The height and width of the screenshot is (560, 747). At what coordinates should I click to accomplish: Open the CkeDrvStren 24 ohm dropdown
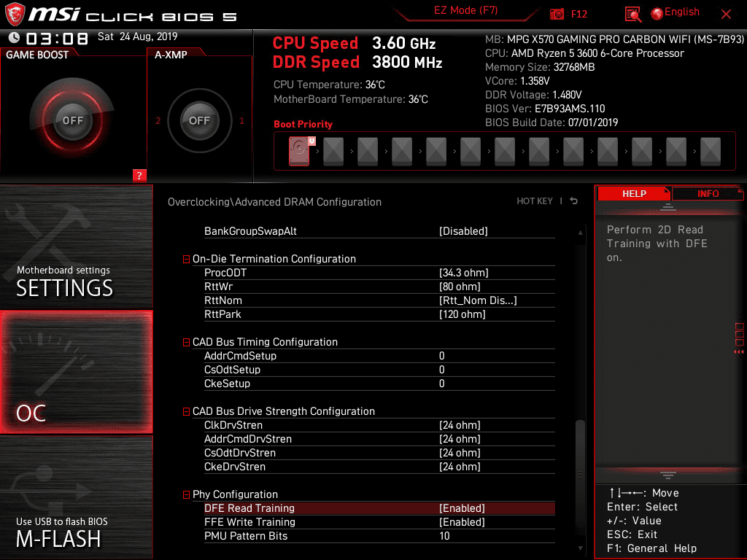460,467
